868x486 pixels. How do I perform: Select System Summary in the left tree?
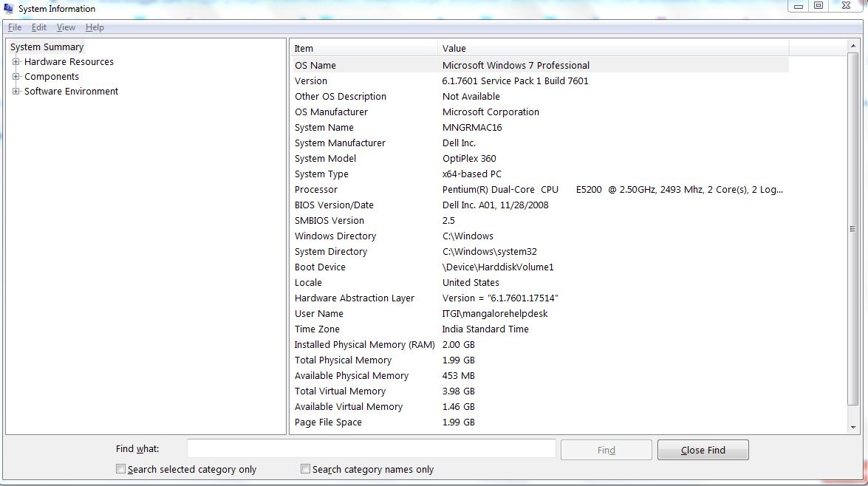[47, 47]
